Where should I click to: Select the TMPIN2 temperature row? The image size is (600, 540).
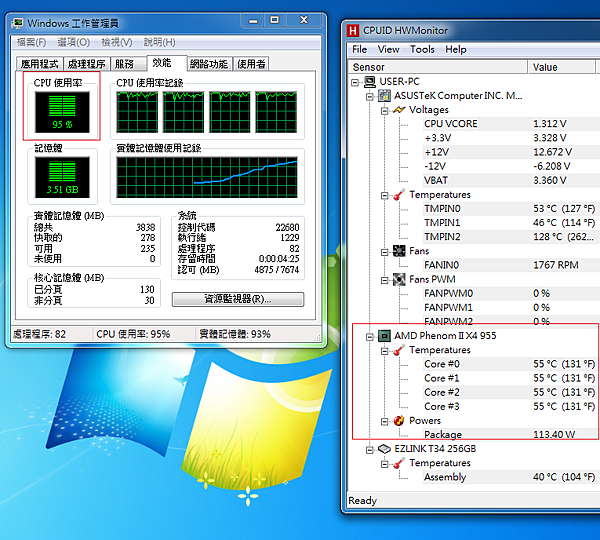point(511,237)
